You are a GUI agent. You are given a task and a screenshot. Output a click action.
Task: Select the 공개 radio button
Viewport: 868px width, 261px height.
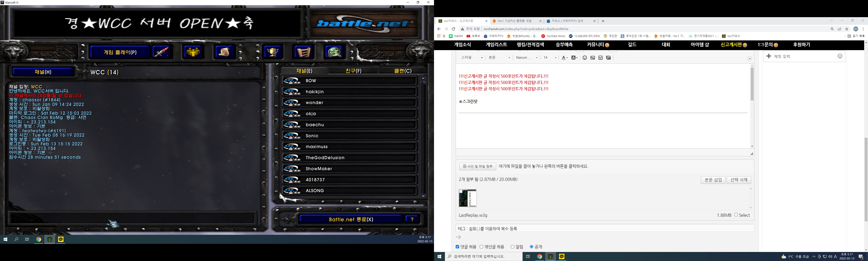[531, 247]
